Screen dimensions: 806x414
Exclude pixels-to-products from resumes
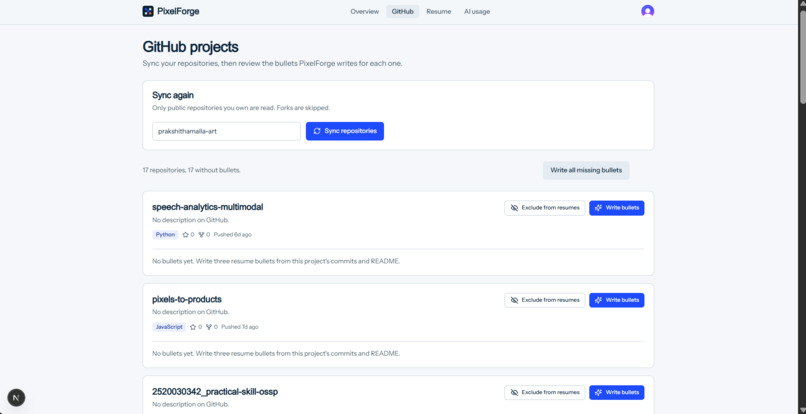pyautogui.click(x=544, y=300)
